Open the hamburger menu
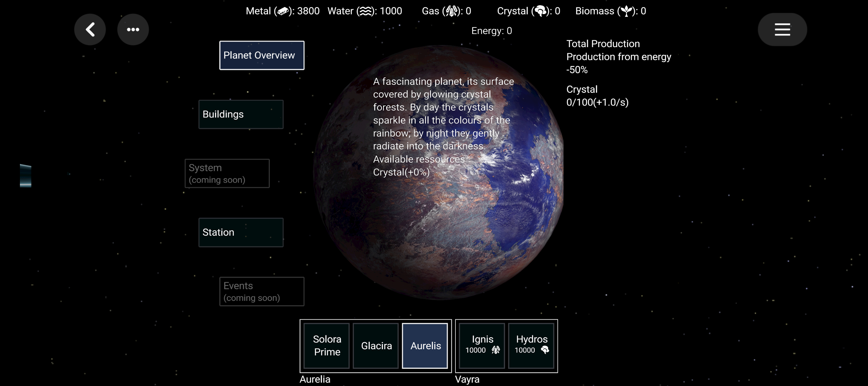 click(782, 30)
